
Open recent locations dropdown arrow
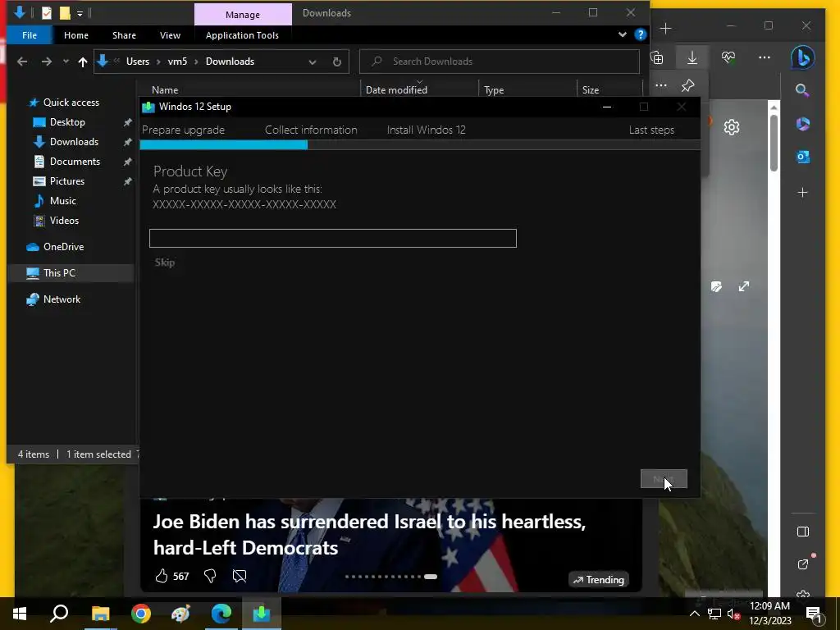(66, 62)
